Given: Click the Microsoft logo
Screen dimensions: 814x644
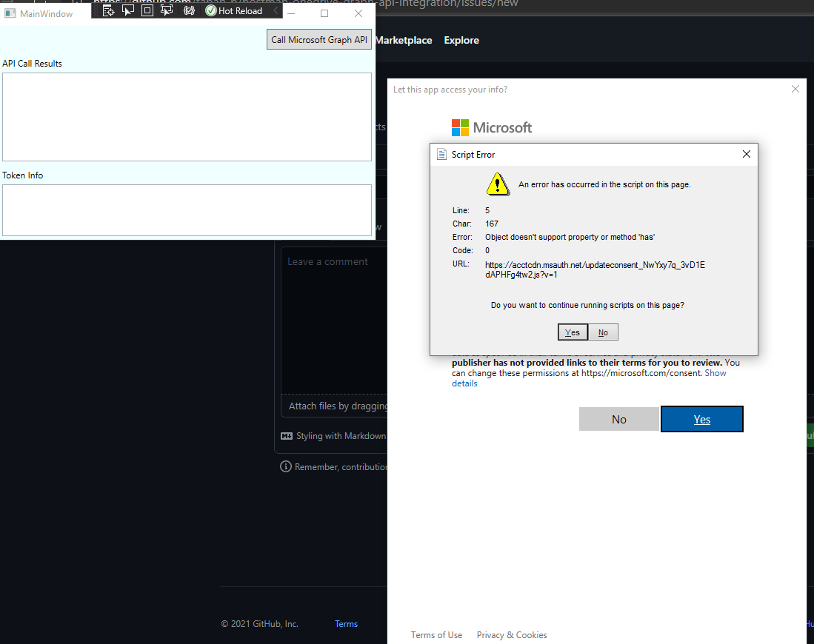Looking at the screenshot, I should [492, 127].
